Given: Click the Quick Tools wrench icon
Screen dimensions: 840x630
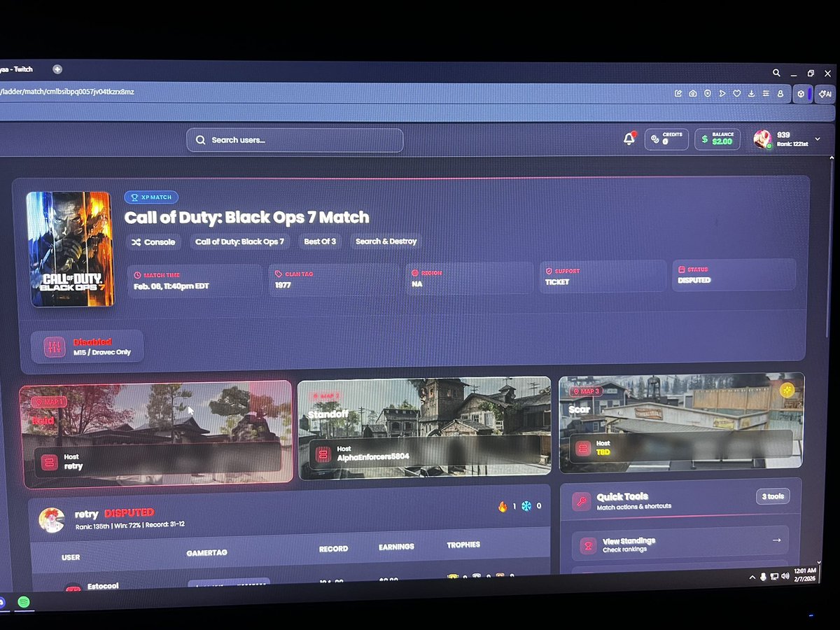Looking at the screenshot, I should coord(581,501).
